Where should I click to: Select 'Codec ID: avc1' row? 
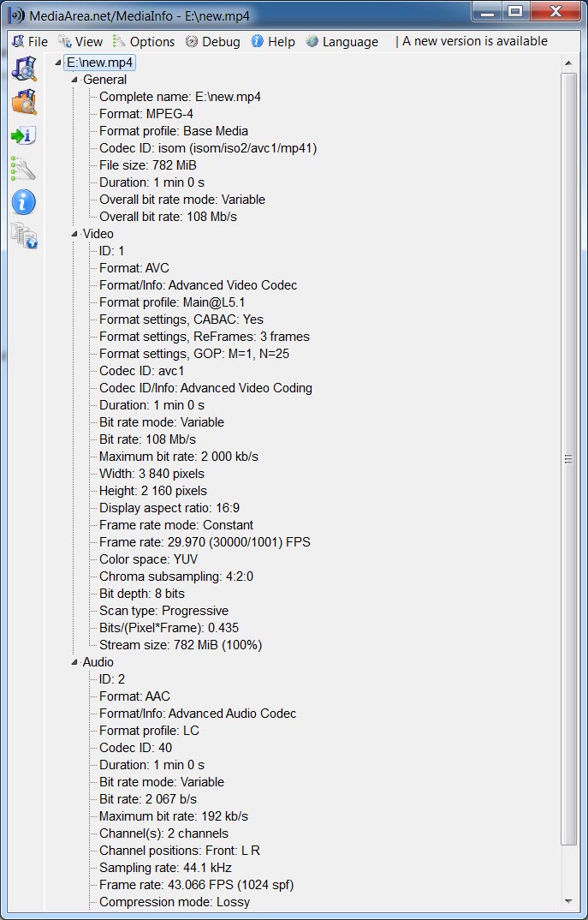point(142,371)
